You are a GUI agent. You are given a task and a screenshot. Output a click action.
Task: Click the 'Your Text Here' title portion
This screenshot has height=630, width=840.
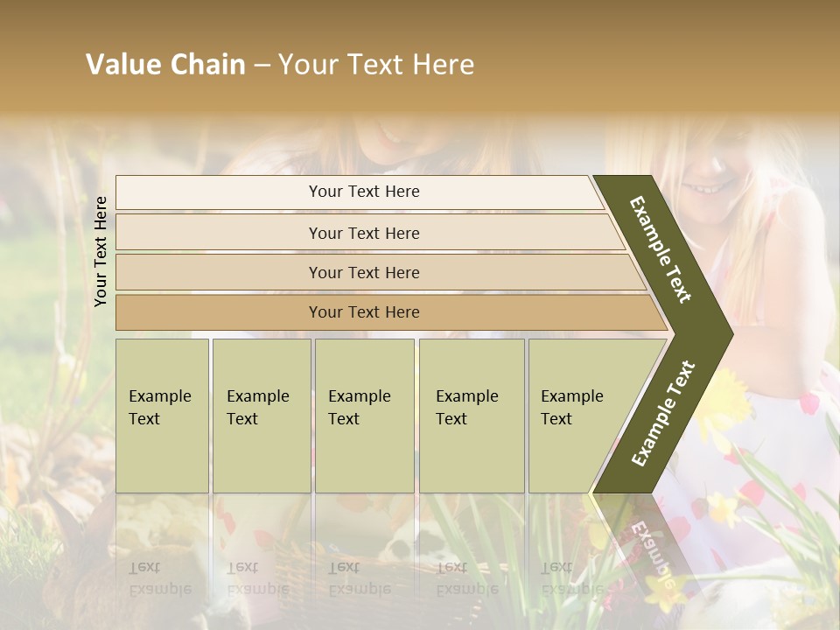[376, 65]
